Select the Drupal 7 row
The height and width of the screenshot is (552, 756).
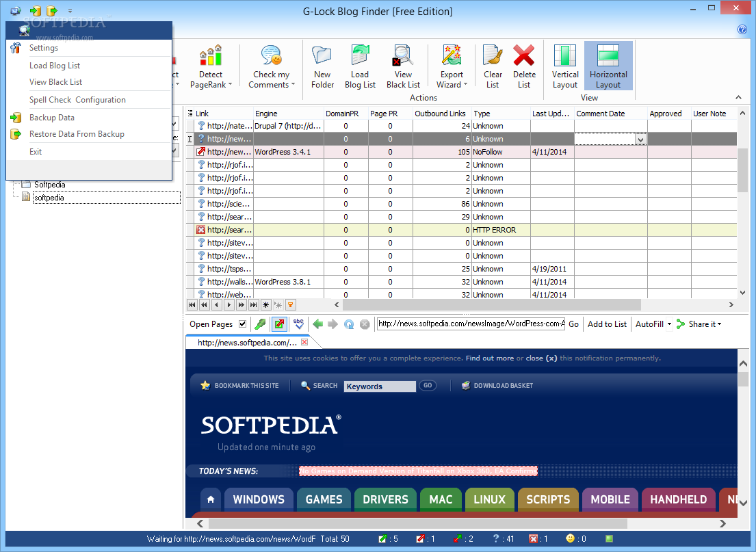pos(462,126)
